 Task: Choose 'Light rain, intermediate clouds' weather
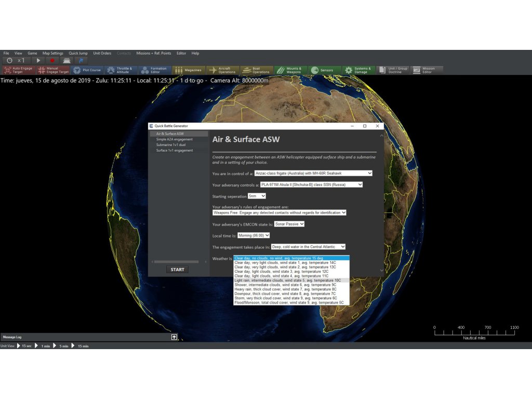click(x=291, y=280)
